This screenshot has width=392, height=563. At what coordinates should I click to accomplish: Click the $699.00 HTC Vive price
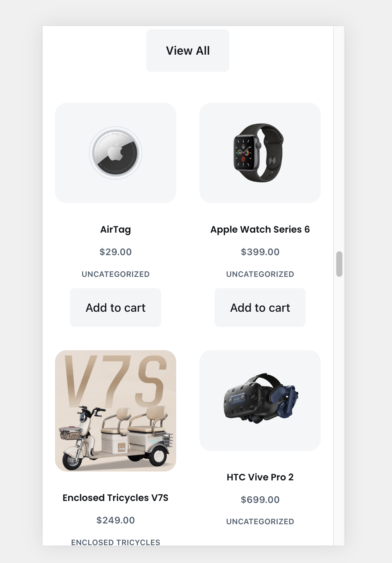pos(260,500)
